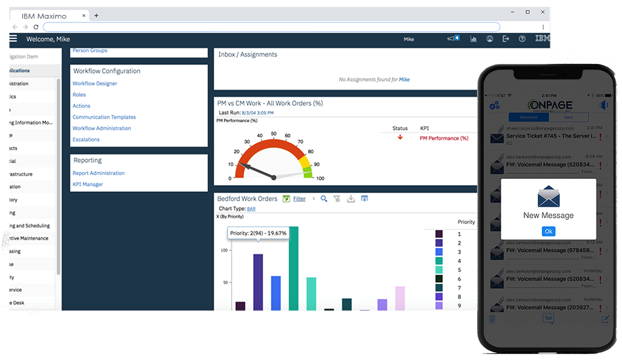Tap the Tell chat icon on phone
The image size is (622, 364).
click(548, 319)
